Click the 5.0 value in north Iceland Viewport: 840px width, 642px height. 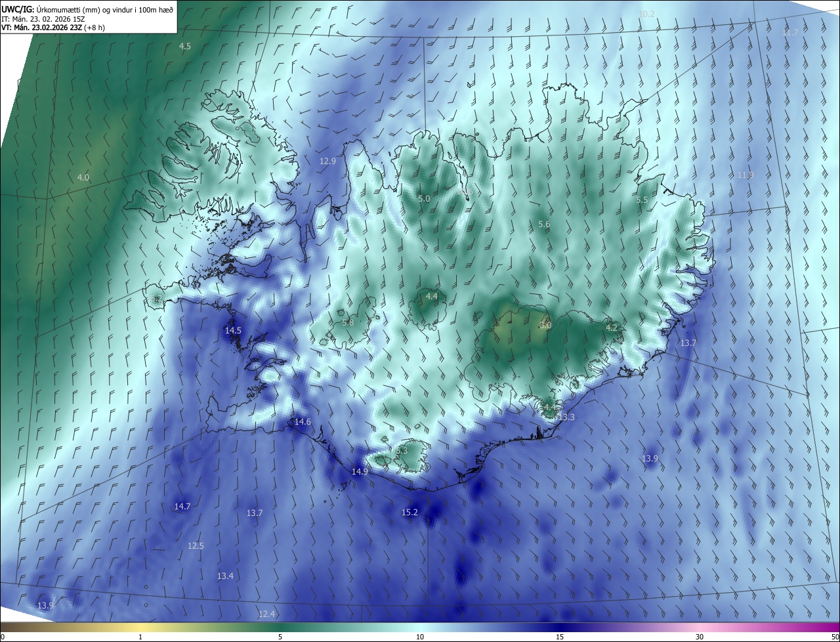424,198
